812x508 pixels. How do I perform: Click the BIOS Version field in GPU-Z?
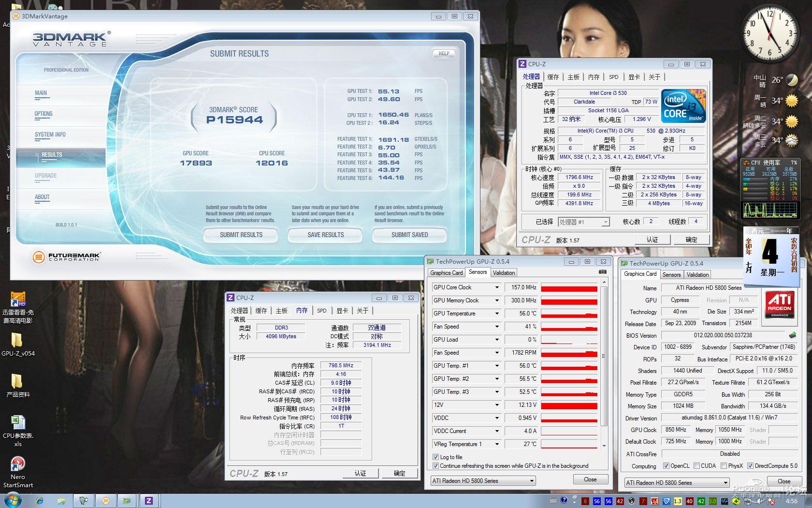(x=723, y=335)
